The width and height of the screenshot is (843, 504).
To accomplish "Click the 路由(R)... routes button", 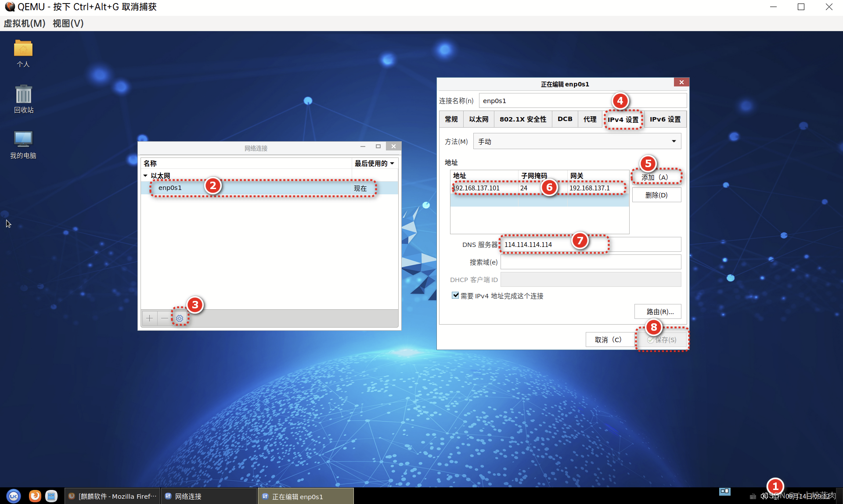I will [658, 311].
